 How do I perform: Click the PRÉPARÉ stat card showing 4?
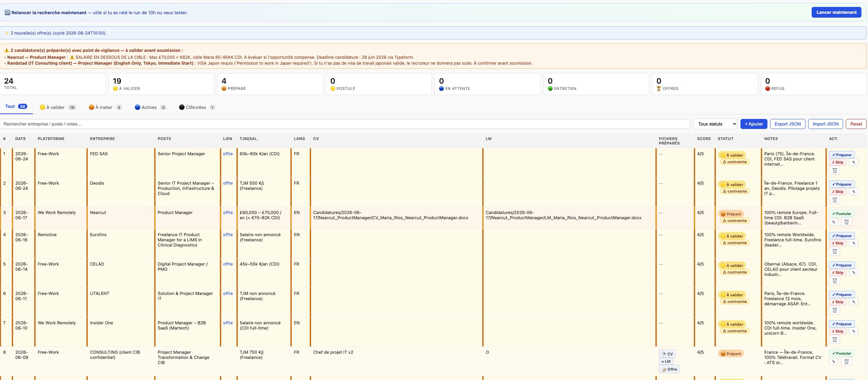click(x=270, y=84)
